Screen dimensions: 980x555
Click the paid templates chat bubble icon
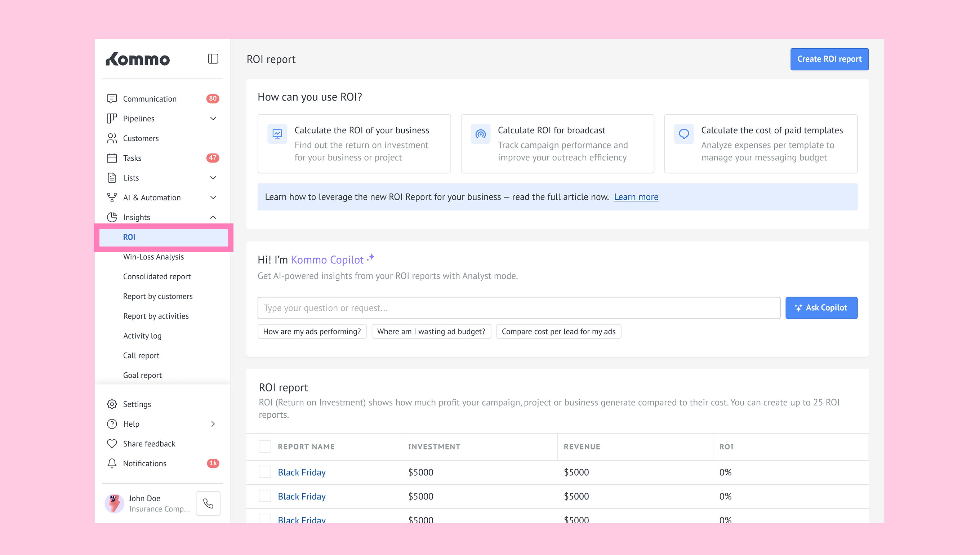point(684,134)
